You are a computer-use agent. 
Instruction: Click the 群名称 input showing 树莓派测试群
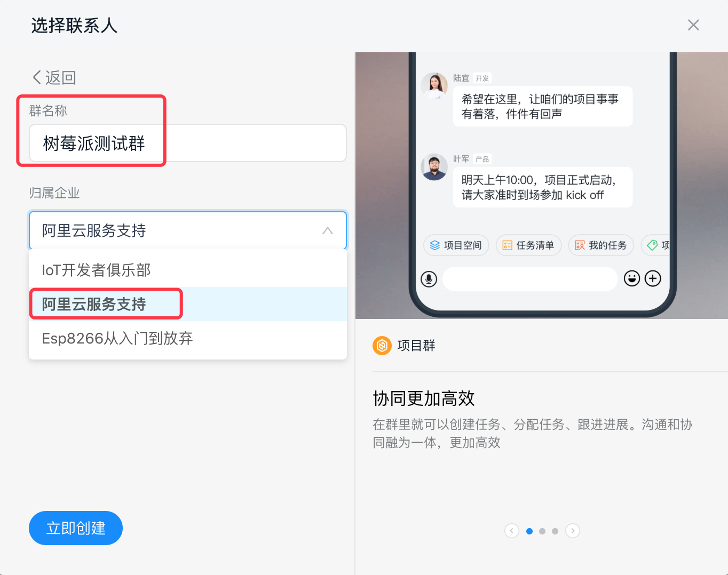188,143
